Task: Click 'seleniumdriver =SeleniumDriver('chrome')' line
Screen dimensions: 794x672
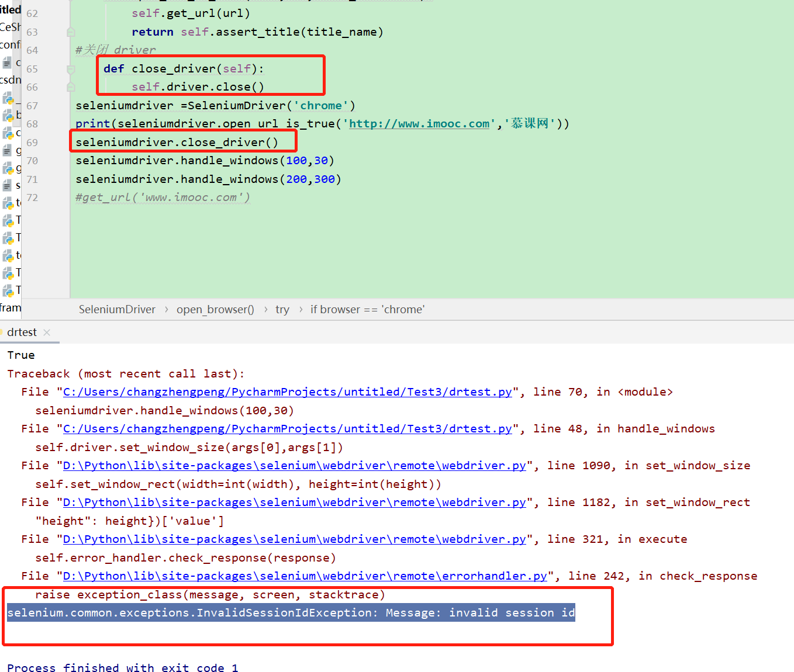Action: (215, 106)
